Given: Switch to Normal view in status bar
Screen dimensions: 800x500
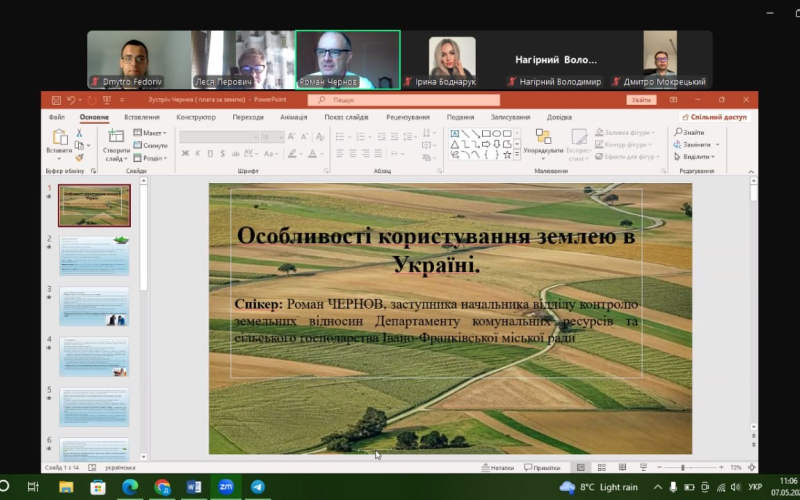Looking at the screenshot, I should tap(580, 467).
